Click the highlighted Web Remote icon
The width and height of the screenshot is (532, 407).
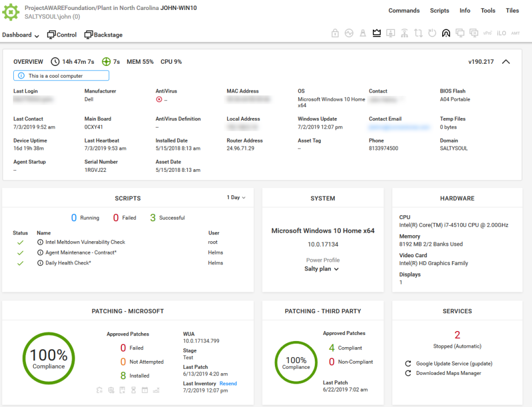[x=447, y=33]
